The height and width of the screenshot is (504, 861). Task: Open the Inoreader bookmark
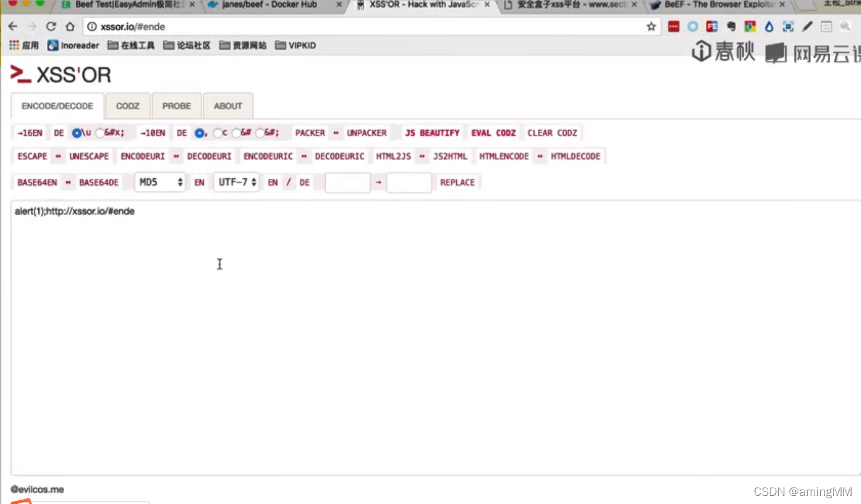point(73,45)
